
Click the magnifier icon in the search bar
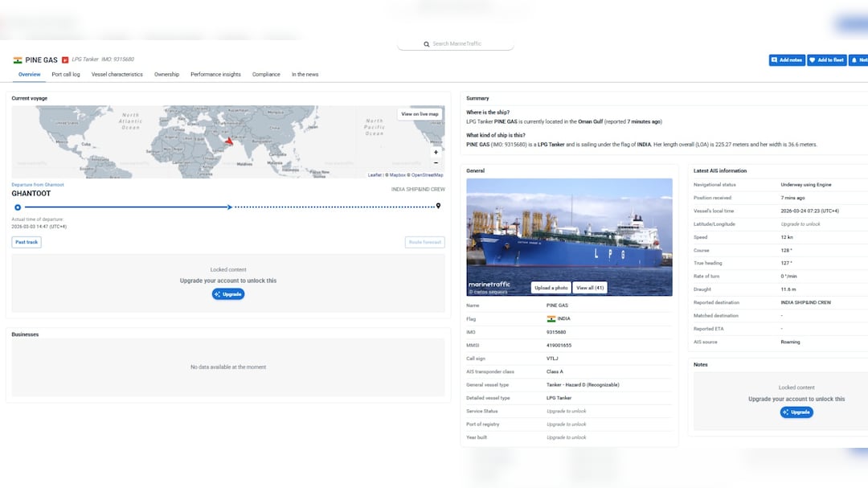(427, 44)
